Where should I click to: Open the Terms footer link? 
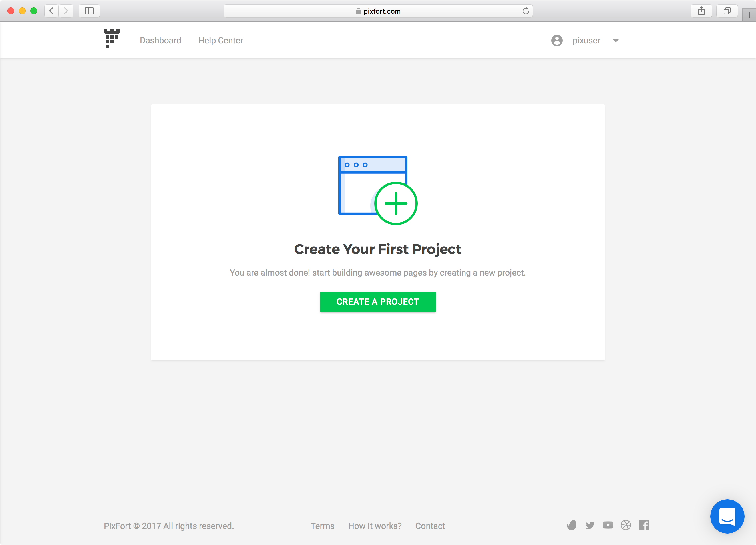322,526
